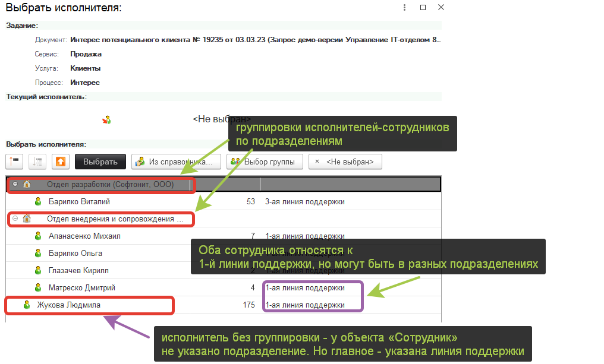The image size is (604, 364).
Task: Click the orange up-arrow toolbar icon
Action: (x=60, y=162)
